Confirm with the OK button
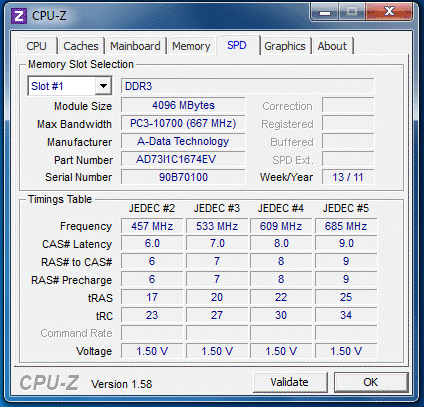The image size is (424, 407). click(371, 382)
